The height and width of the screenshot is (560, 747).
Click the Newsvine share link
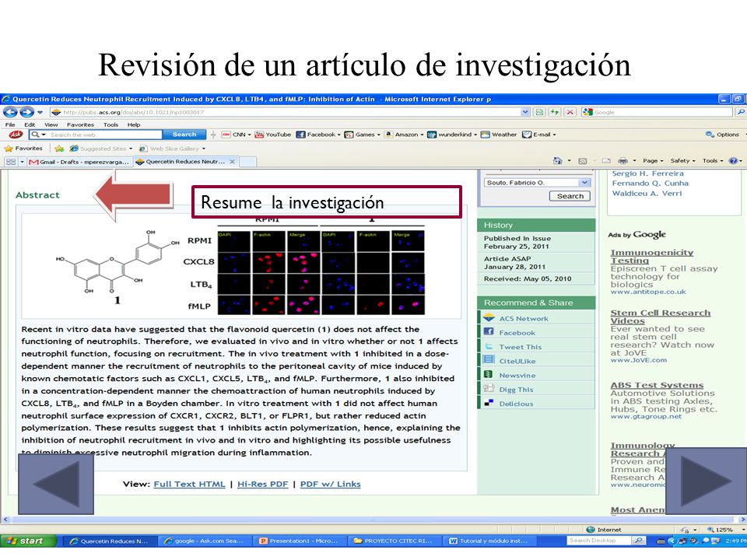[517, 376]
